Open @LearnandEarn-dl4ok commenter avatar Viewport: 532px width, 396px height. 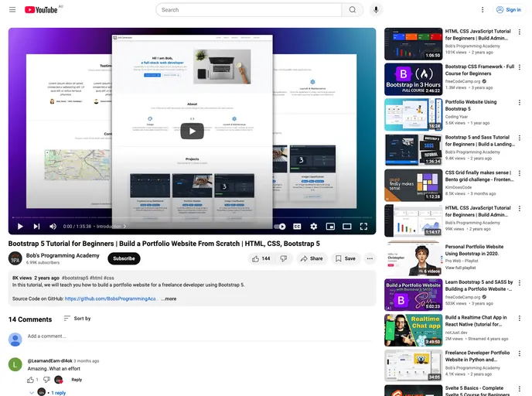pos(15,364)
